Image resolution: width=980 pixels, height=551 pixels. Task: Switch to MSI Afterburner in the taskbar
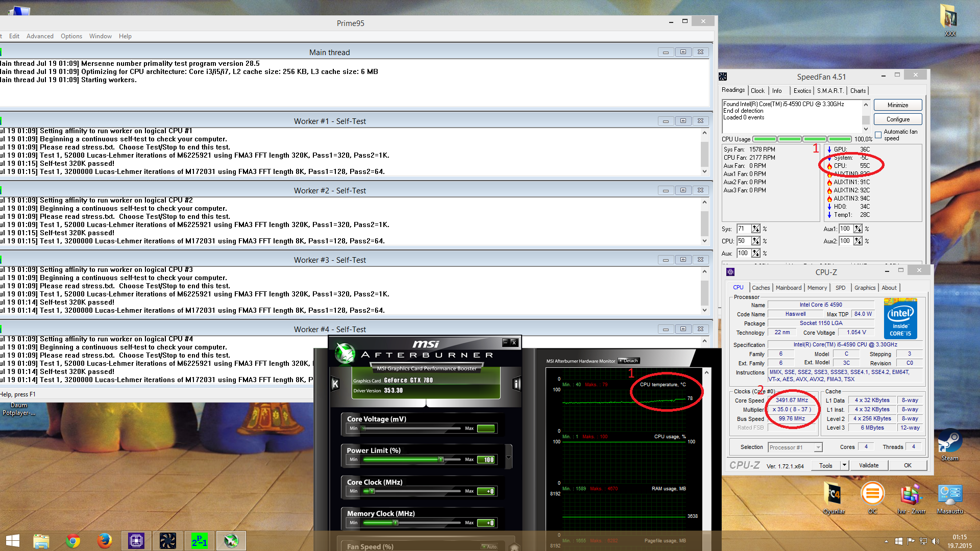tap(231, 541)
